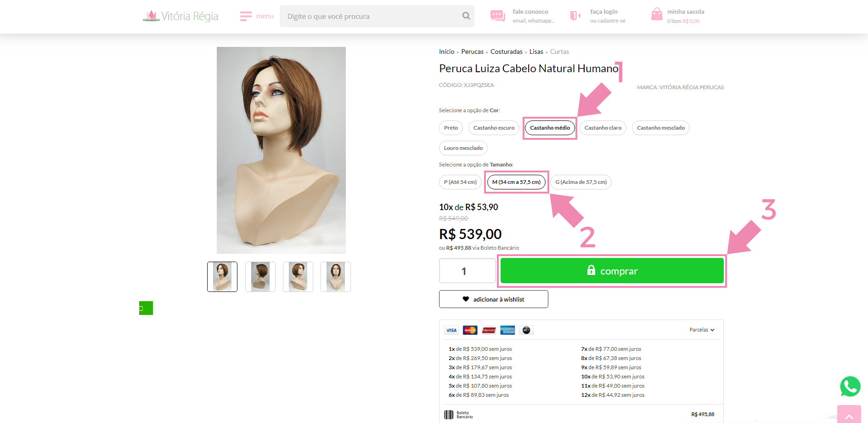Open the minha sacola bag icon
Viewport: 868px width, 423px height.
click(x=657, y=15)
